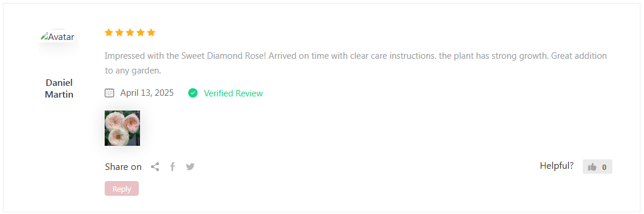The height and width of the screenshot is (214, 644).
Task: Click the fifth rating star
Action: pyautogui.click(x=151, y=32)
